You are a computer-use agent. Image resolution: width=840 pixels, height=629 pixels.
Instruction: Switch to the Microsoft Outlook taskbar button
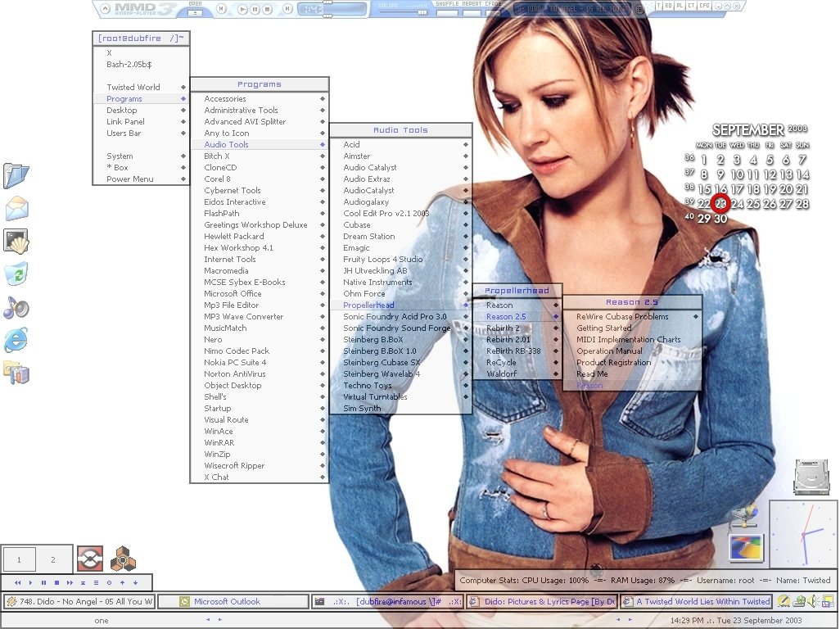pyautogui.click(x=233, y=602)
